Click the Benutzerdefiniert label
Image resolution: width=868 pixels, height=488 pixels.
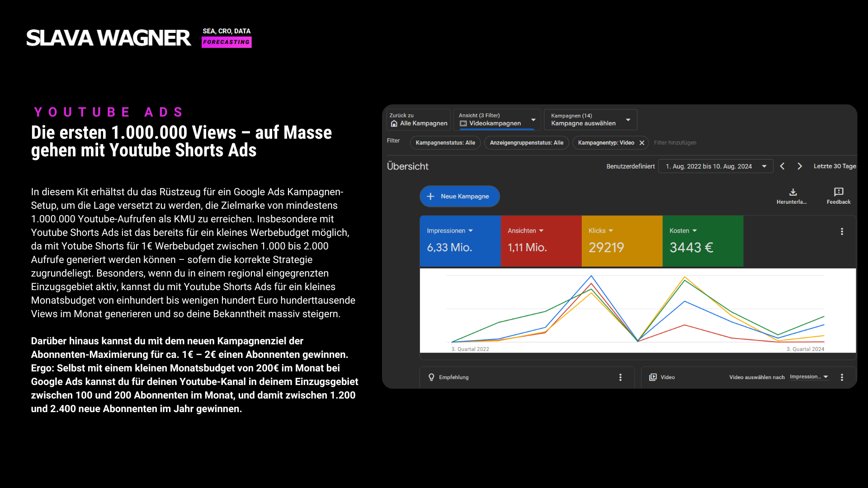coord(630,166)
